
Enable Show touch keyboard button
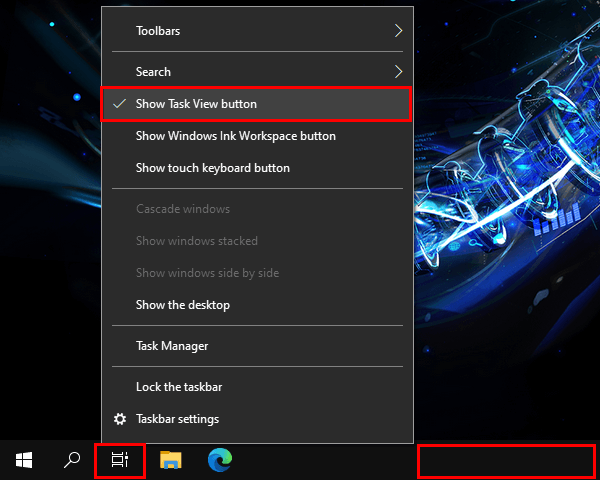coord(256,168)
